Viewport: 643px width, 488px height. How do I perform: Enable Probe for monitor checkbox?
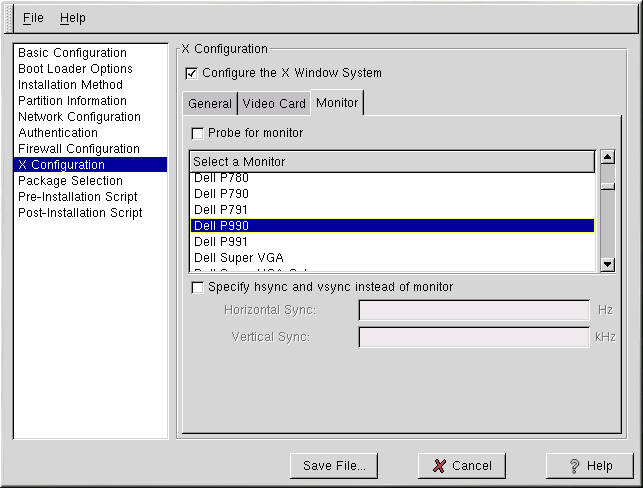[197, 133]
